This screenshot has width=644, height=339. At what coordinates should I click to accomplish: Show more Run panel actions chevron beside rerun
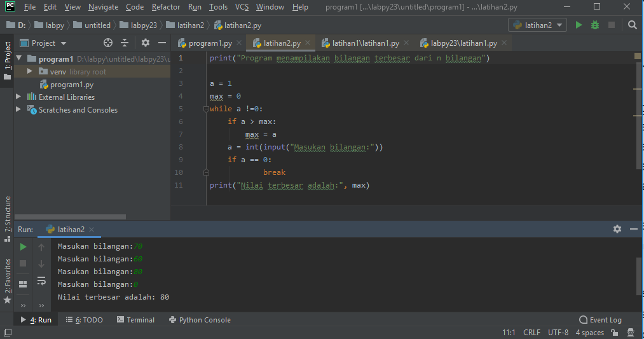click(x=23, y=305)
